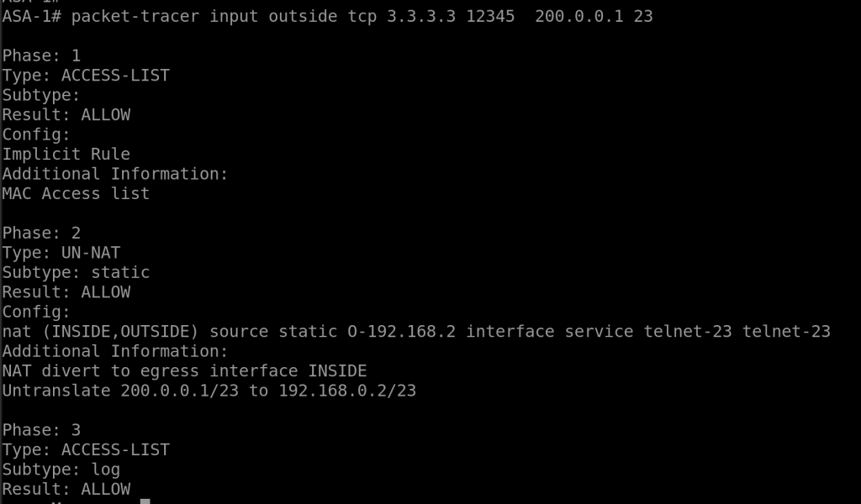861x504 pixels.
Task: Click the "Subtype: static" line
Action: [x=76, y=272]
